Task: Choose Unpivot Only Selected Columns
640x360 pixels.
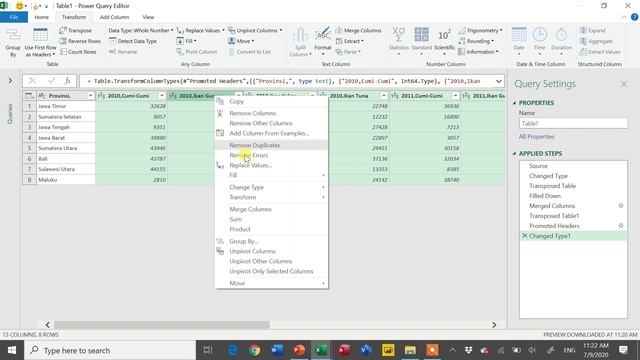Action: tap(271, 271)
